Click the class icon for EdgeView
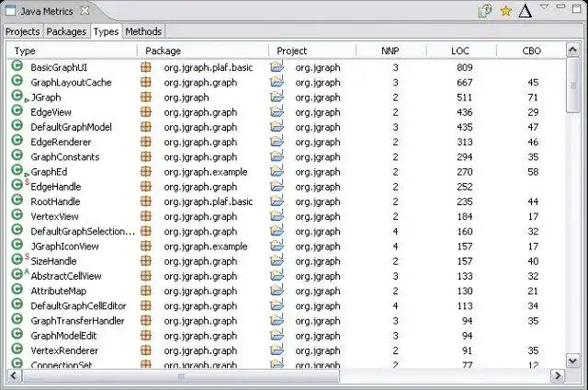Image resolution: width=588 pixels, height=390 pixels. (17, 110)
